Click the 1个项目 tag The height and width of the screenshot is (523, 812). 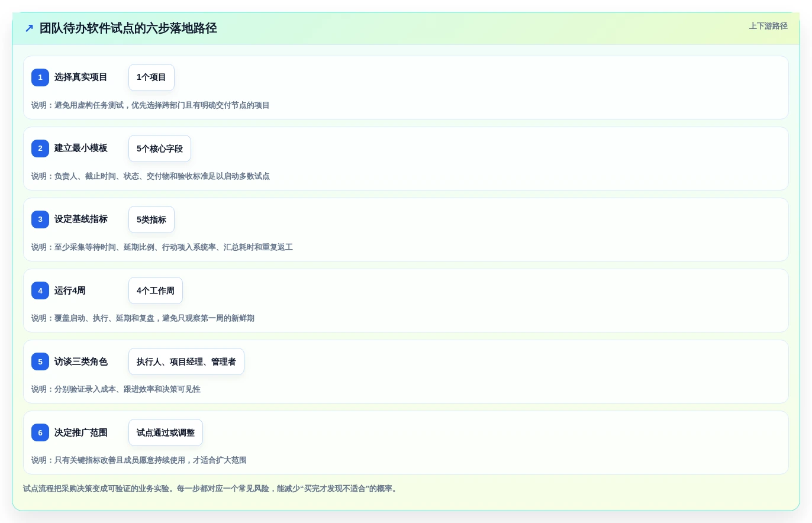tap(152, 78)
